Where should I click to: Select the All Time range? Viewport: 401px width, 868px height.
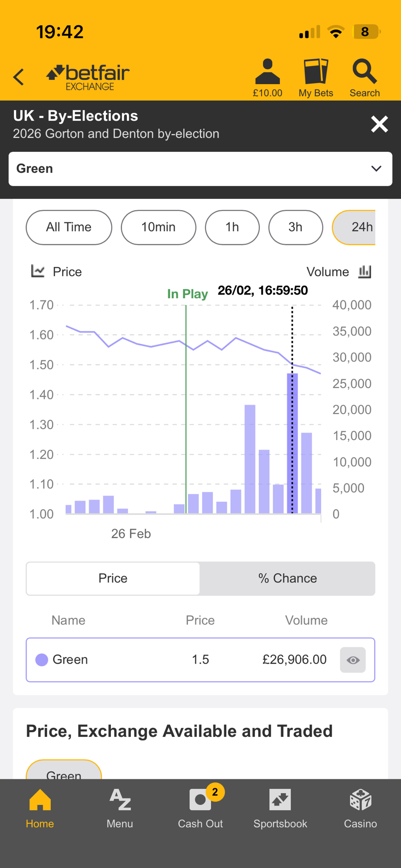point(69,227)
